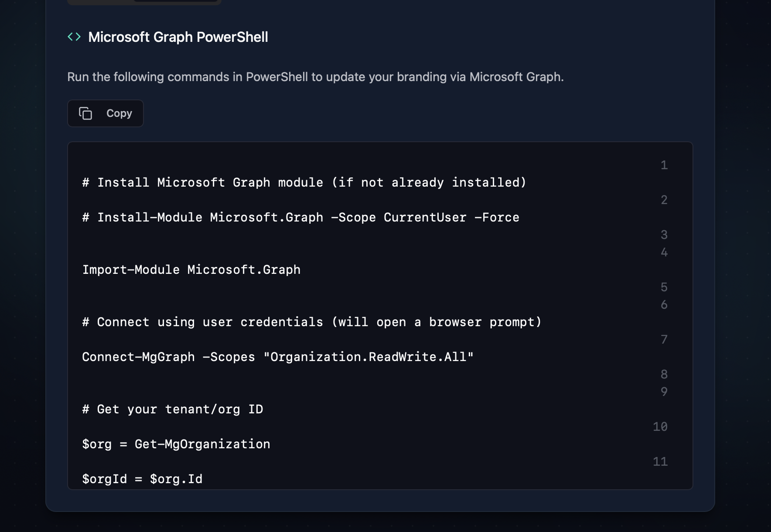The height and width of the screenshot is (532, 771).
Task: Click the Install-Module Microsoft.Graph comment line
Action: (301, 217)
